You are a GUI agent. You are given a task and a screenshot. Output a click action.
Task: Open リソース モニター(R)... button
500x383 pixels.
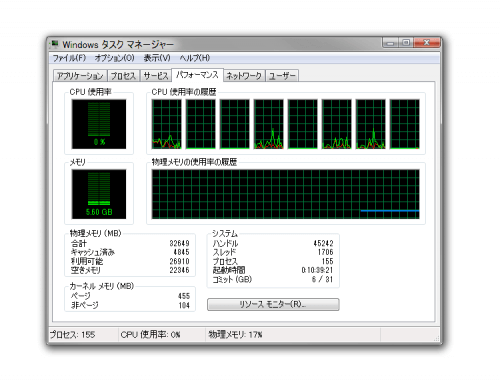pyautogui.click(x=273, y=304)
